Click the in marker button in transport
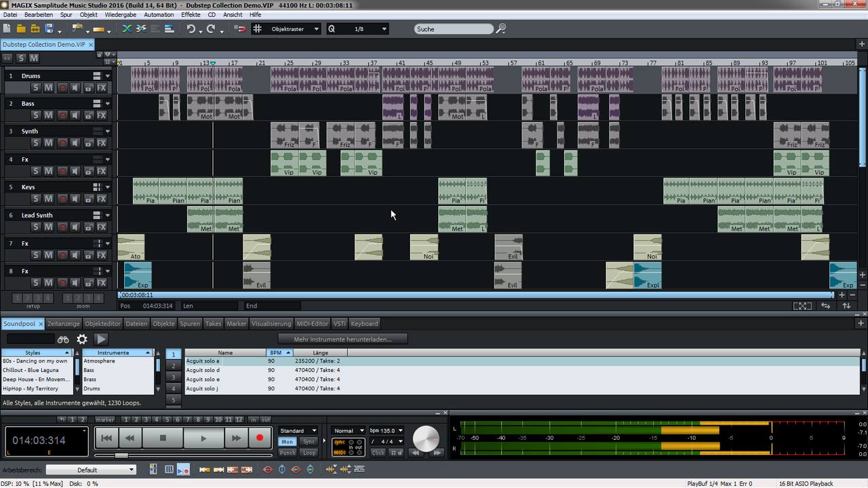 coord(254,420)
